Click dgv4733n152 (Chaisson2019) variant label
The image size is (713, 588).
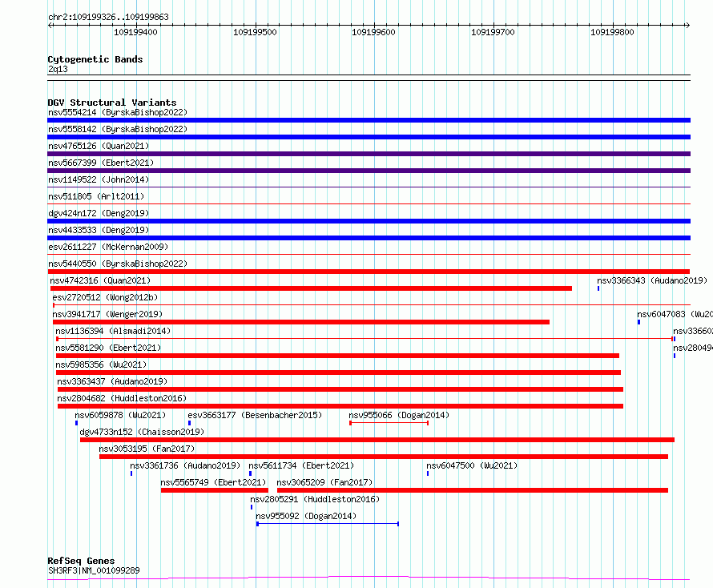tap(142, 432)
